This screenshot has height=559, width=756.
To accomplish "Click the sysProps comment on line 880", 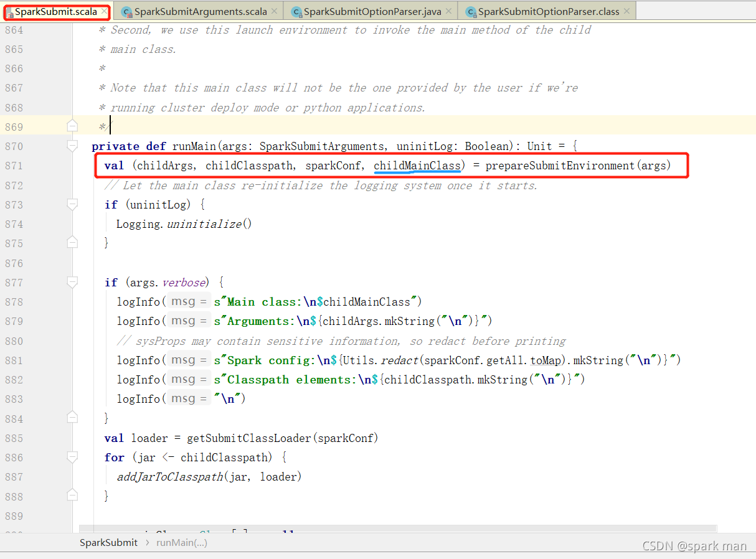I will (x=341, y=341).
